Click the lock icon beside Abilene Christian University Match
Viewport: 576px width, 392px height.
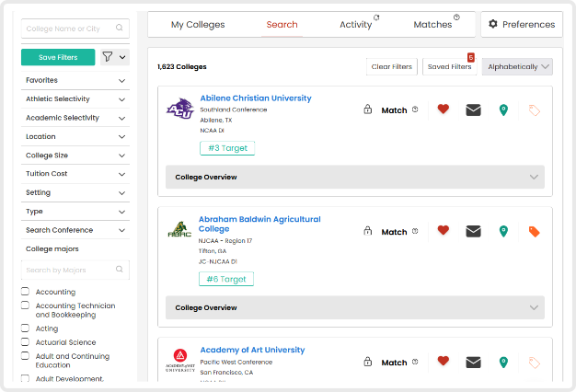pyautogui.click(x=367, y=110)
